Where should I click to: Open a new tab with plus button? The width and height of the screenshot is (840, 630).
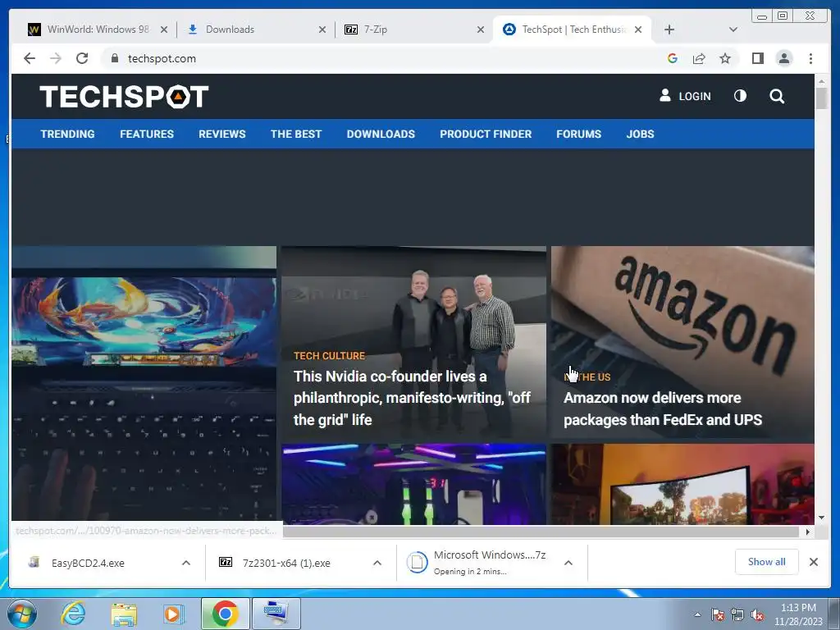pos(669,30)
